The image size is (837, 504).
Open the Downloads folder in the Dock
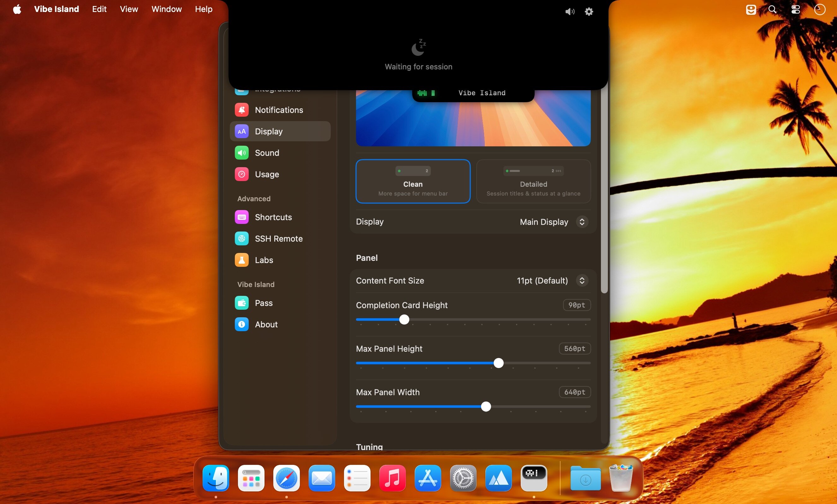tap(585, 478)
